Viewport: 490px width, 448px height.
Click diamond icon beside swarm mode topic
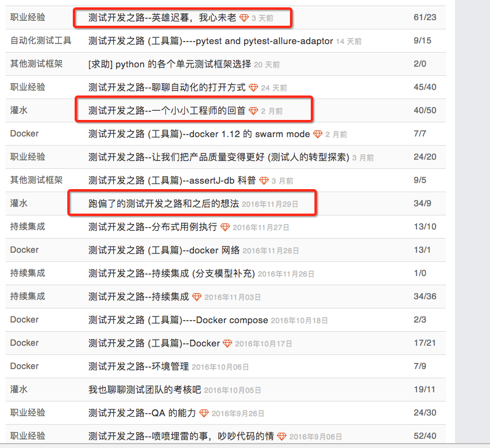(x=318, y=135)
